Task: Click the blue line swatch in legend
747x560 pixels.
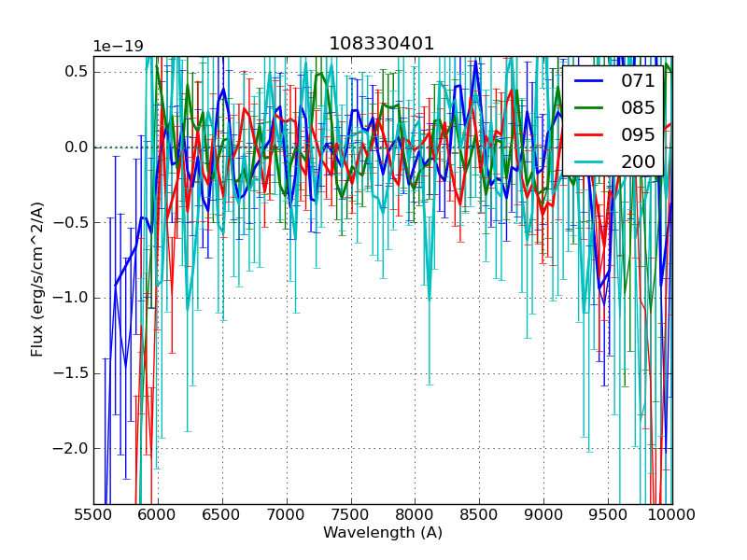Action: click(x=590, y=80)
